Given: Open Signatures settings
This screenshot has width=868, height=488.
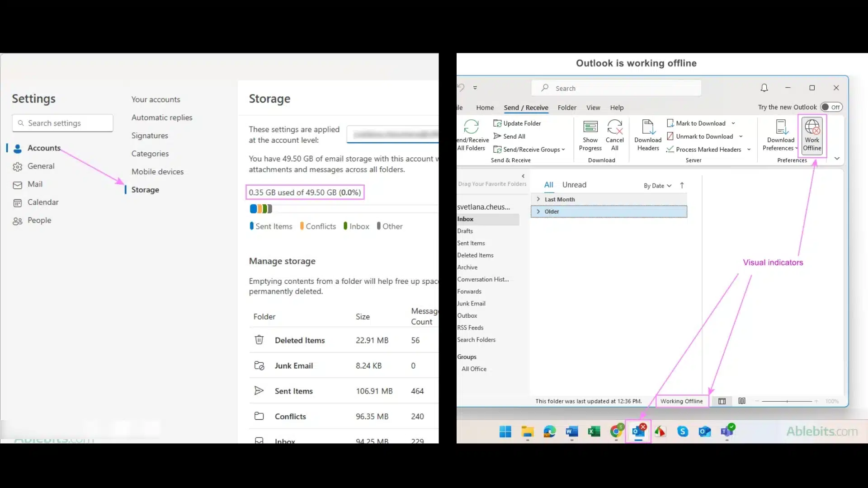Looking at the screenshot, I should [150, 136].
